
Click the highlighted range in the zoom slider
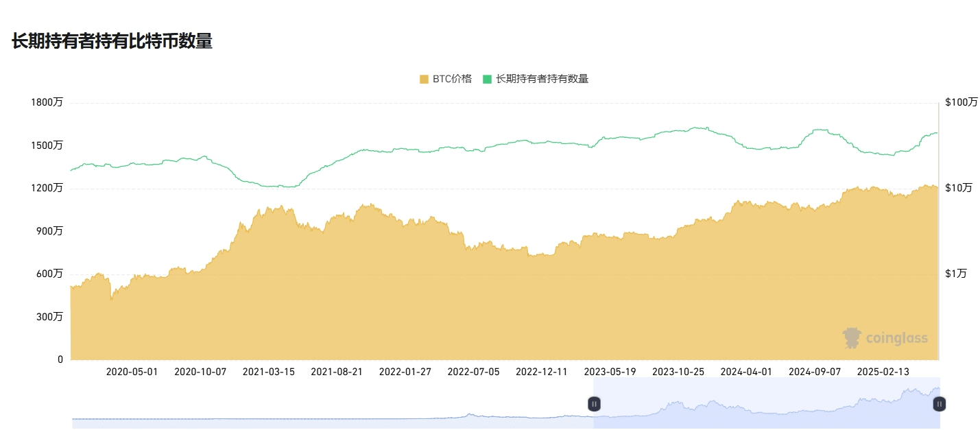point(766,411)
